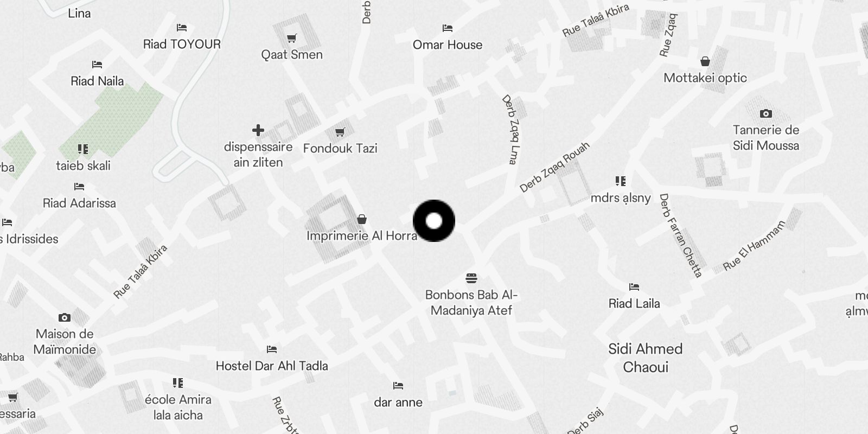
Task: Select the Riad TOYOUR hotel bed icon
Action: [x=182, y=28]
